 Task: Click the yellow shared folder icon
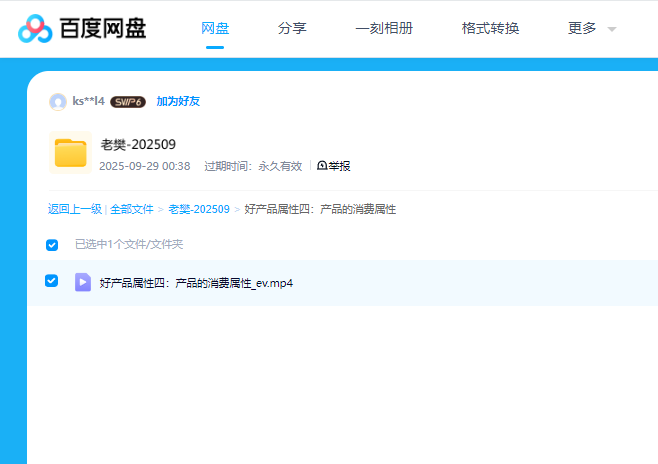pyautogui.click(x=70, y=153)
